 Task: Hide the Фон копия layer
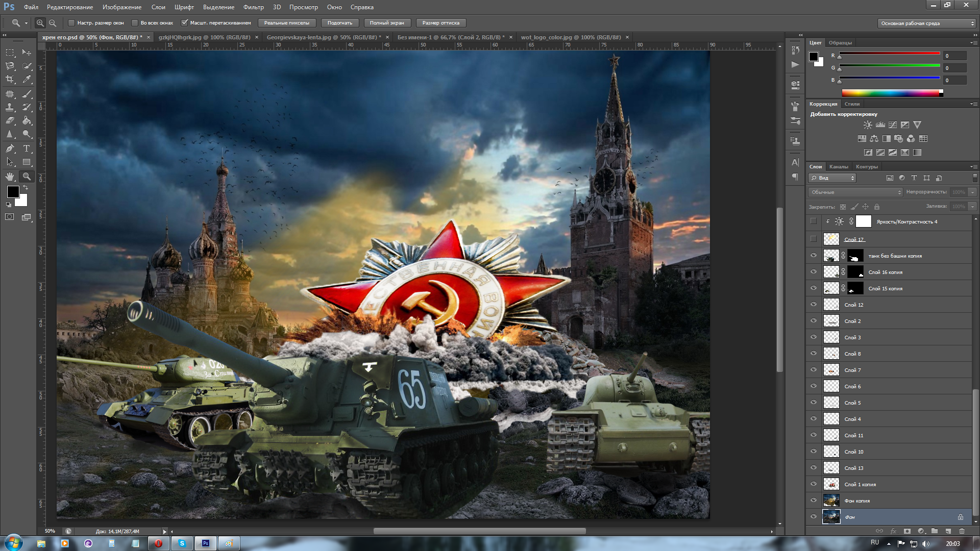(x=814, y=500)
